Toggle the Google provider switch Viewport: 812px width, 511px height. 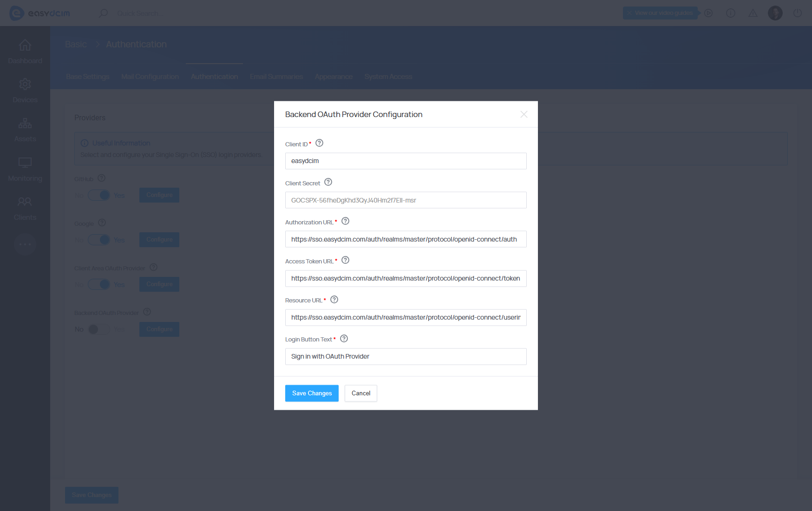(99, 240)
